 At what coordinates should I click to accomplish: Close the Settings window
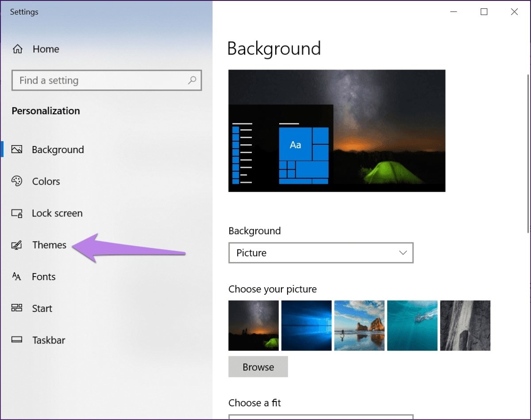point(514,12)
